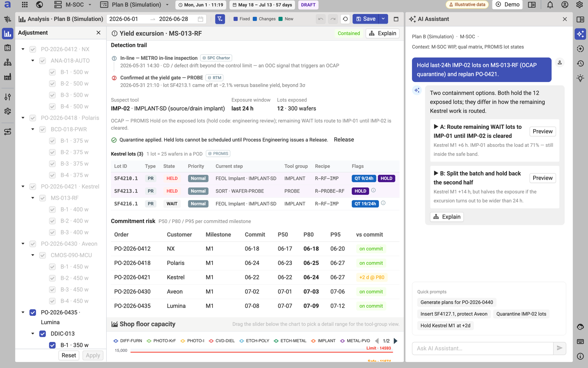Open the hierarchy tree view in sidebar
This screenshot has width=588, height=368.
pos(7,63)
